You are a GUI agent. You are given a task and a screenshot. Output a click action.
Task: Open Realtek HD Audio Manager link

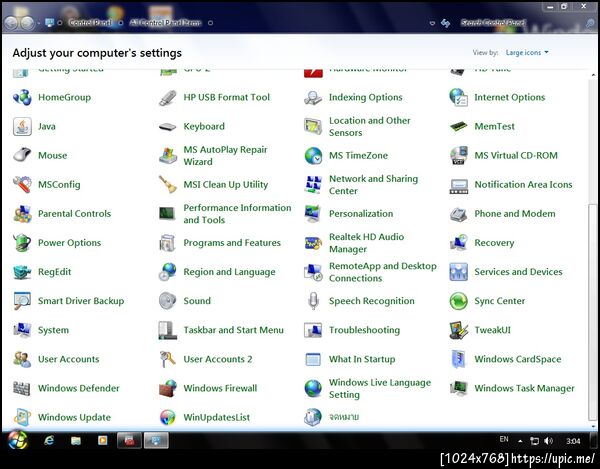click(x=366, y=243)
